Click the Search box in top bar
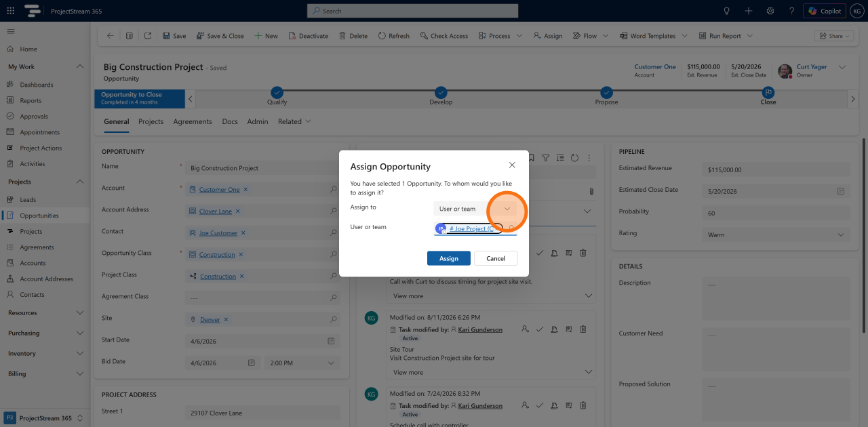 click(412, 11)
